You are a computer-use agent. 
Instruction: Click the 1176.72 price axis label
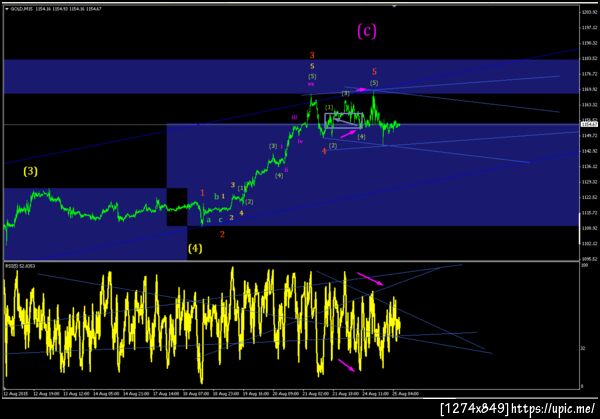coord(590,74)
